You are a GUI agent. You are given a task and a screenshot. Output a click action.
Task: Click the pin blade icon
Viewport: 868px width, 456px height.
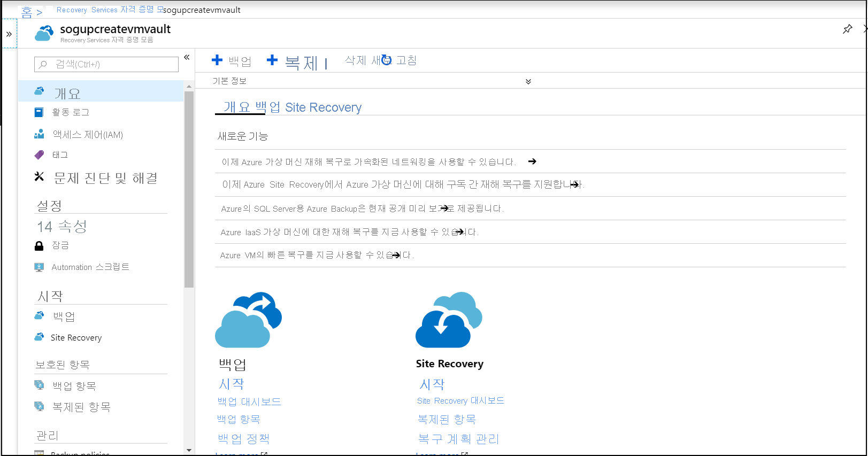[x=848, y=29]
